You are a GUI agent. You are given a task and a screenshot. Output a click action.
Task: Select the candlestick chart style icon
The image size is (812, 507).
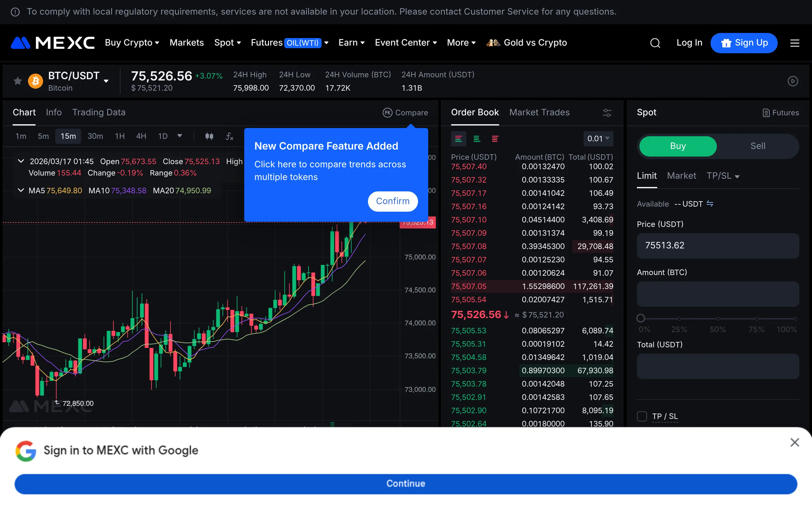pyautogui.click(x=209, y=137)
